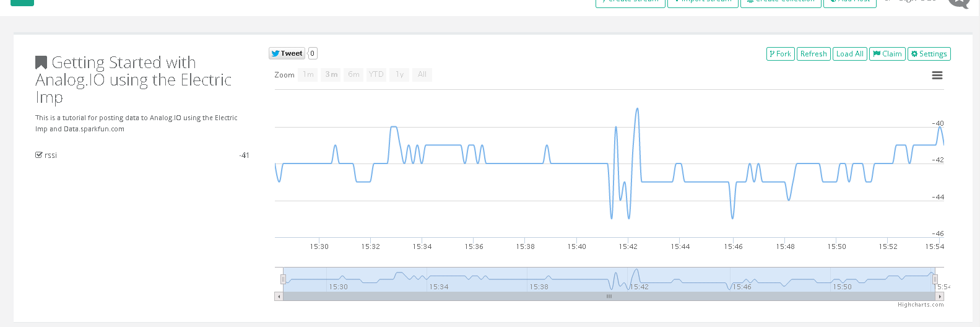Set zoom range to 3m

[x=331, y=74]
